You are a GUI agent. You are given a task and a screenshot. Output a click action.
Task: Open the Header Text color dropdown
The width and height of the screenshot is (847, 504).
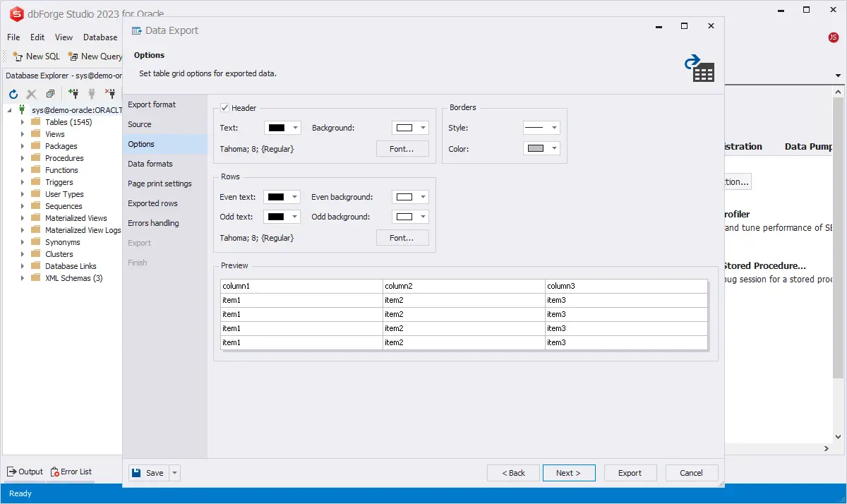295,128
